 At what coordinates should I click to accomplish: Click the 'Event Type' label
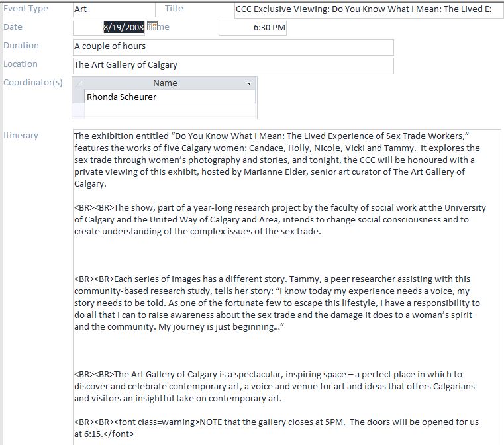tap(26, 9)
